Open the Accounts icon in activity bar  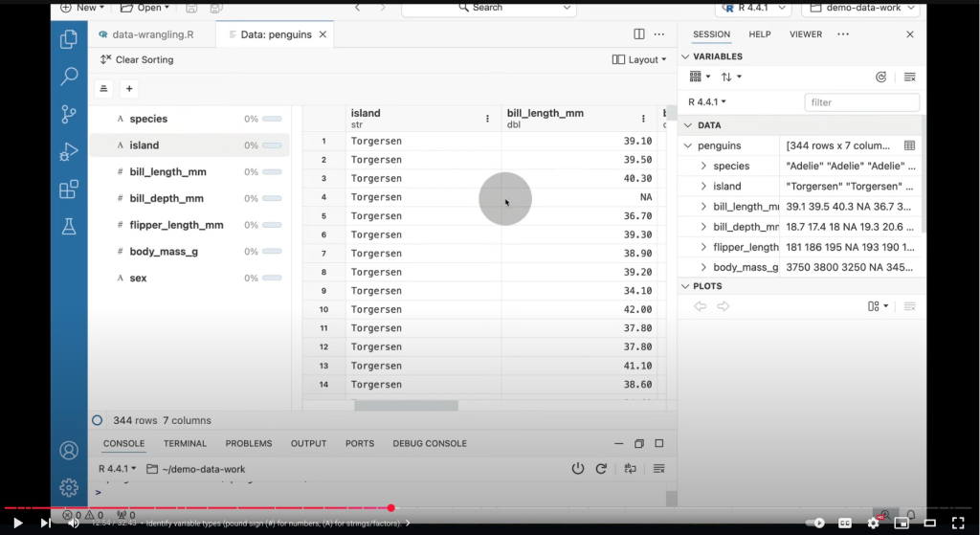click(x=69, y=451)
